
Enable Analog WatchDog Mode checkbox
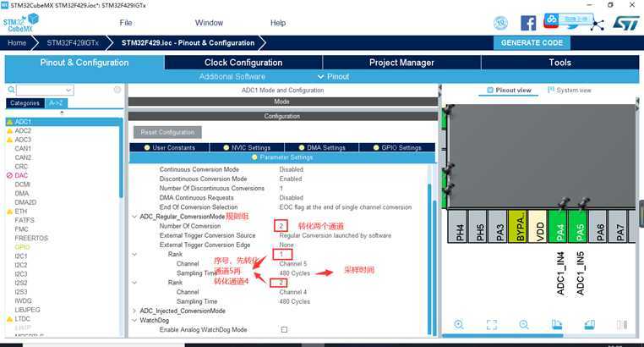click(284, 330)
